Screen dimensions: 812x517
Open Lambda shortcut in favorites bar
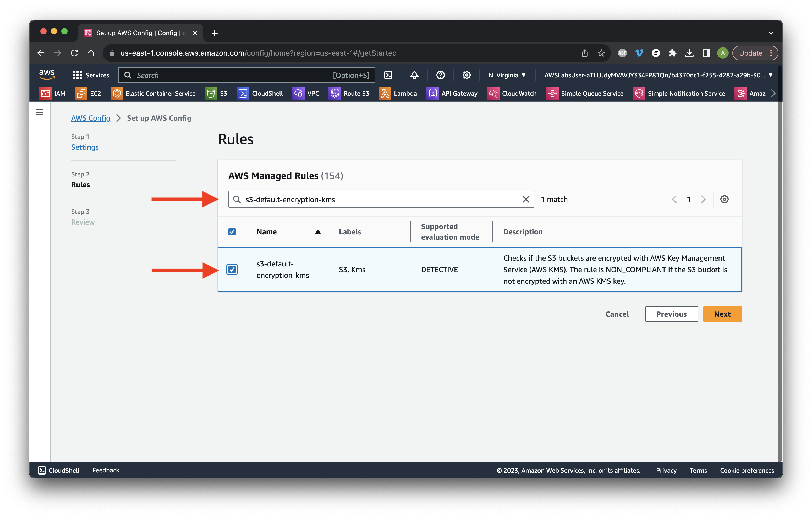coord(398,94)
